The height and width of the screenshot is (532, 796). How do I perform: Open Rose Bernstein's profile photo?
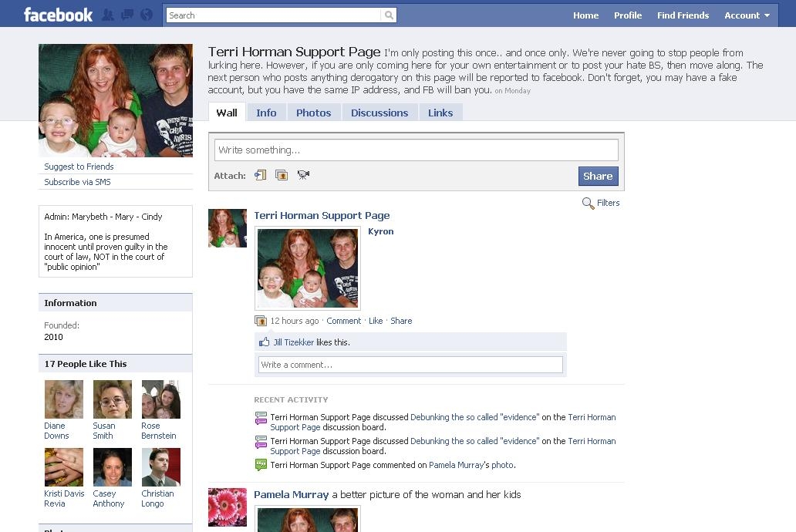(x=161, y=399)
